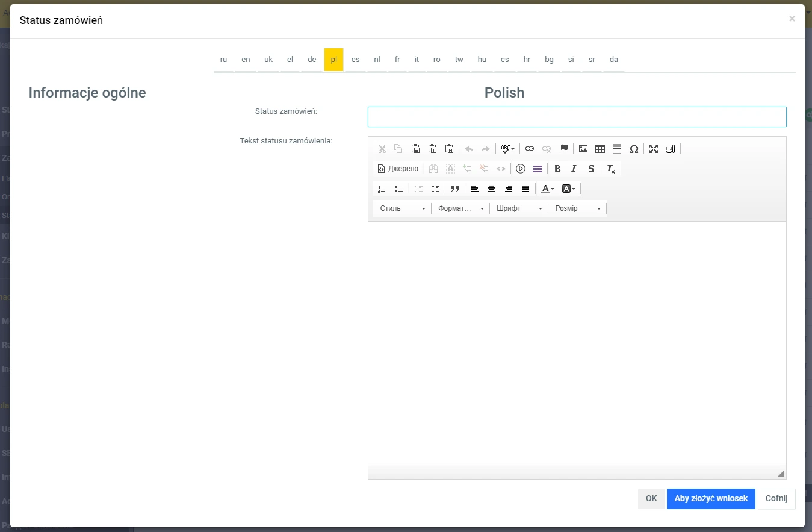The height and width of the screenshot is (532, 812).
Task: Open the Стиль dropdown
Action: pyautogui.click(x=403, y=208)
